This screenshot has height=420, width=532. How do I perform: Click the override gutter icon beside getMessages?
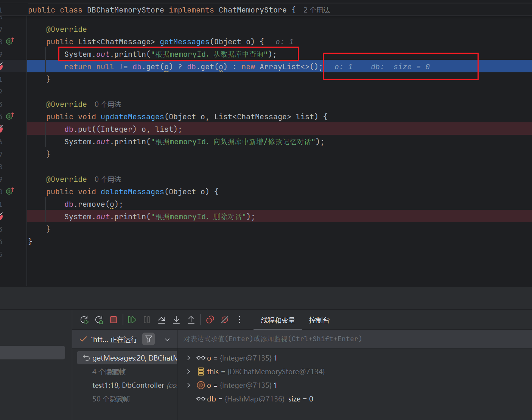[x=10, y=41]
